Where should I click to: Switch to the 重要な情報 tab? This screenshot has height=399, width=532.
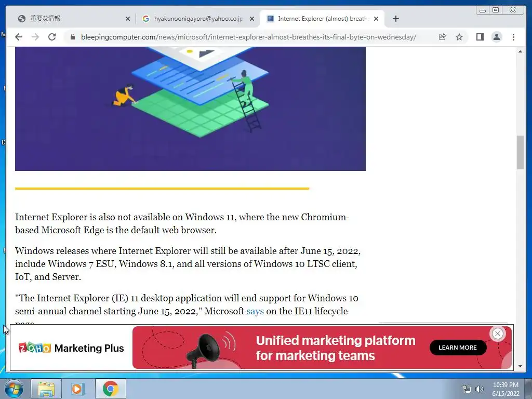point(71,19)
